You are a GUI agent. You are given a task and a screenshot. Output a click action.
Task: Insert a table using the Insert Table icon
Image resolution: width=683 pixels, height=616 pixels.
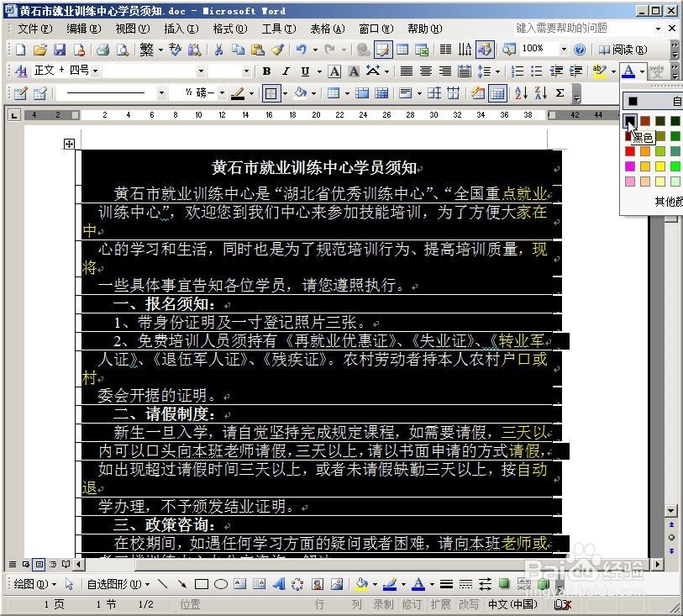[x=402, y=50]
